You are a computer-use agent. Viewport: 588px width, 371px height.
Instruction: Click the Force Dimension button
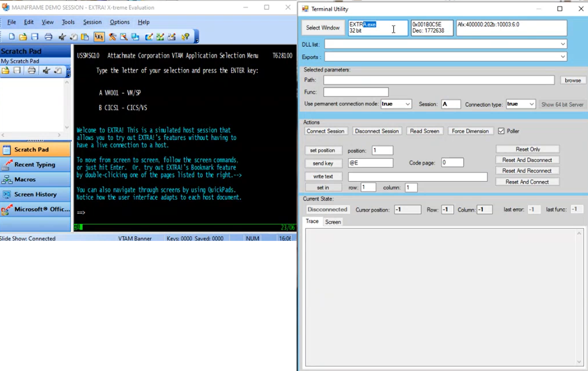[x=470, y=131]
